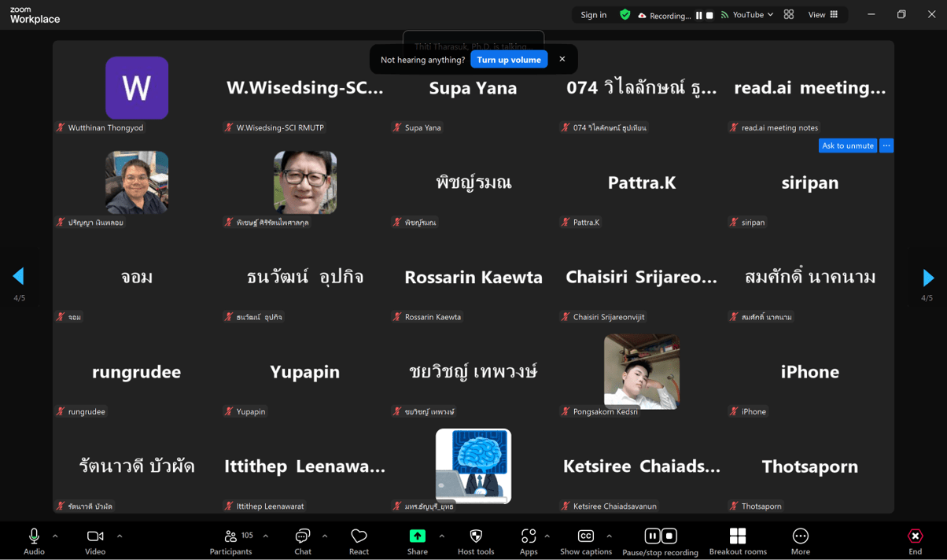This screenshot has height=560, width=947.
Task: Select Pongsakorn Kedsri's profile picture
Action: [x=642, y=371]
